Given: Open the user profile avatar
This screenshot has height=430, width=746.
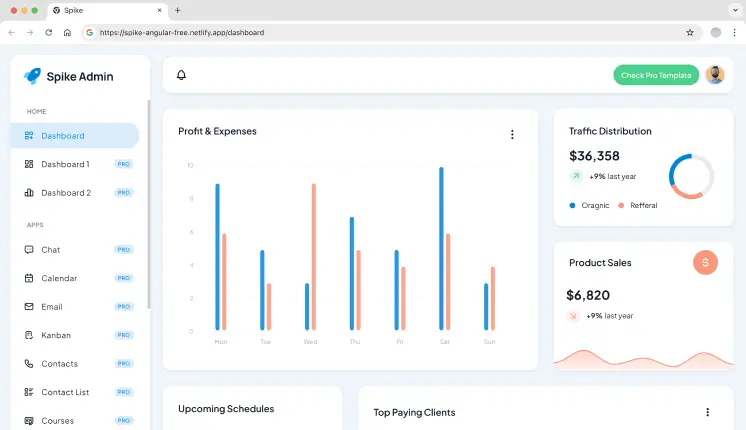Looking at the screenshot, I should pyautogui.click(x=715, y=75).
